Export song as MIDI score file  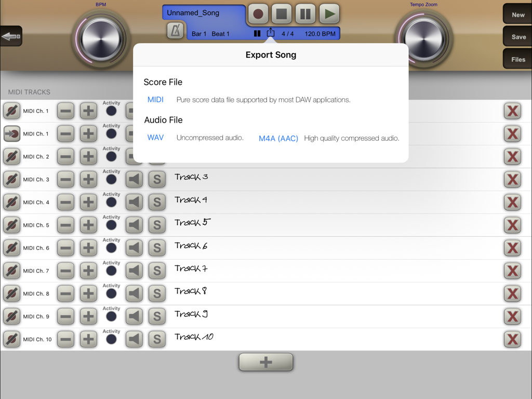pyautogui.click(x=155, y=100)
